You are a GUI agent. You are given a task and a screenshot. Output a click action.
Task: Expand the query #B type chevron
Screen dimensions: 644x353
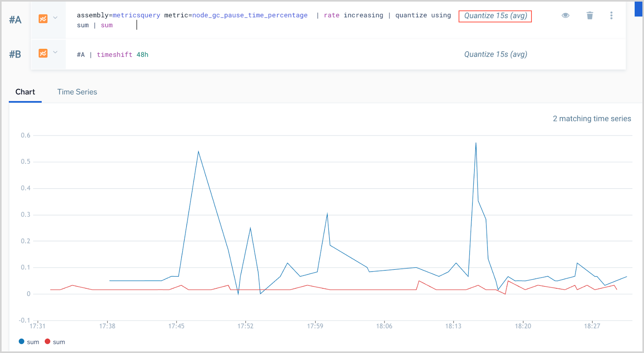55,52
